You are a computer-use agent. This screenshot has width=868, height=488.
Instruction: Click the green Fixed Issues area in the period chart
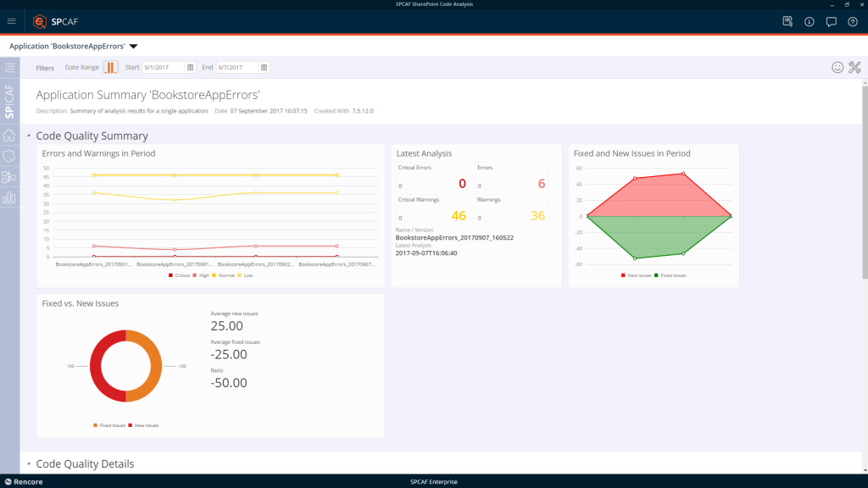click(659, 236)
